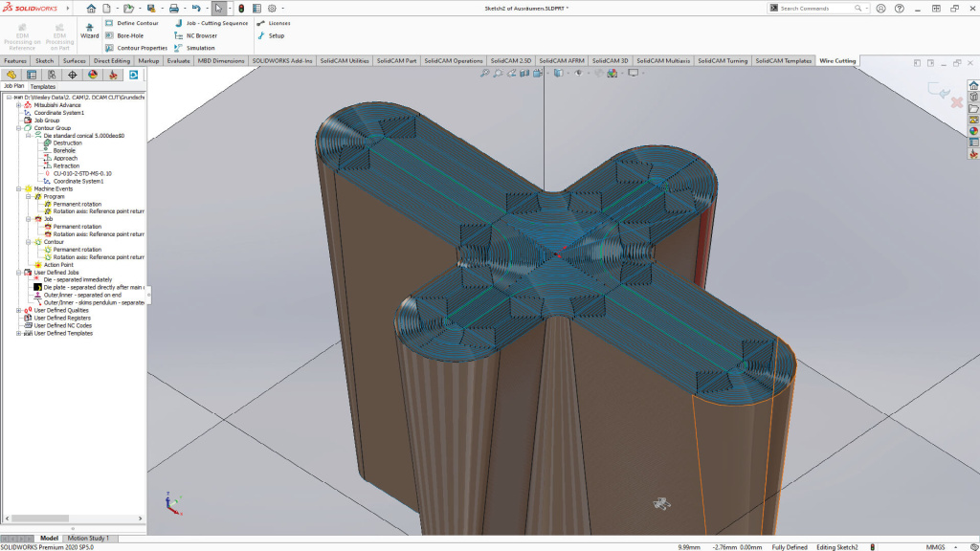
Task: Click Job - Cutting Sequence
Action: point(219,23)
